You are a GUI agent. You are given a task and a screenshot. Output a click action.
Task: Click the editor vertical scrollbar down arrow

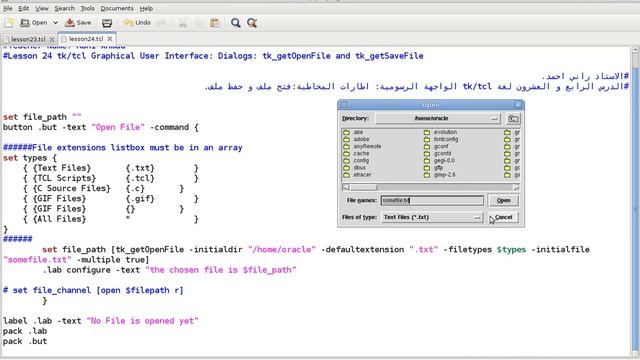pos(636,353)
